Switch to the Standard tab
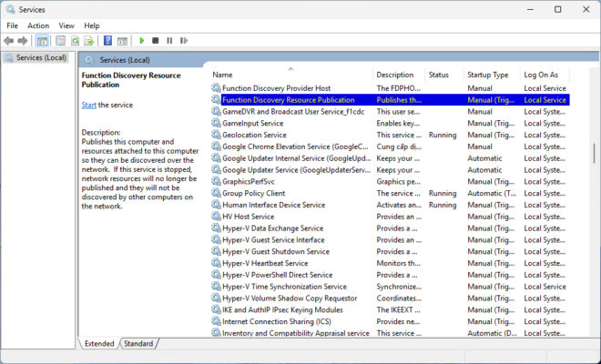The width and height of the screenshot is (601, 364). pyautogui.click(x=138, y=344)
